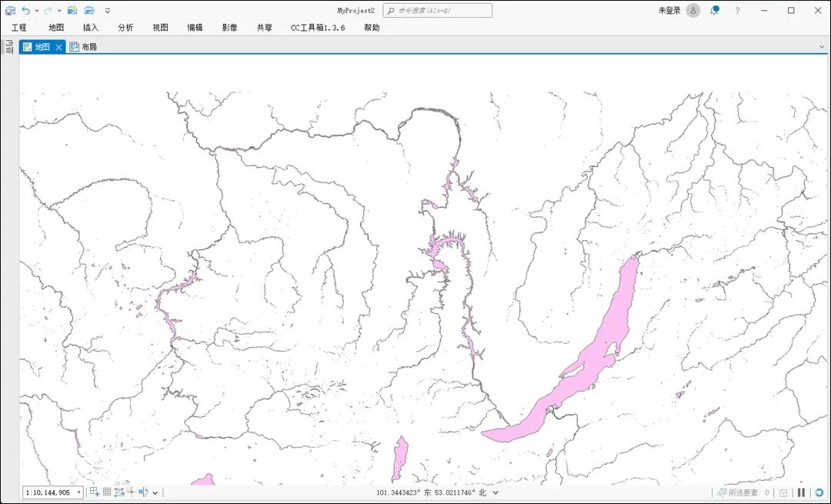Image resolution: width=831 pixels, height=504 pixels.
Task: Open the 插入 ribbon tab
Action: [x=91, y=28]
